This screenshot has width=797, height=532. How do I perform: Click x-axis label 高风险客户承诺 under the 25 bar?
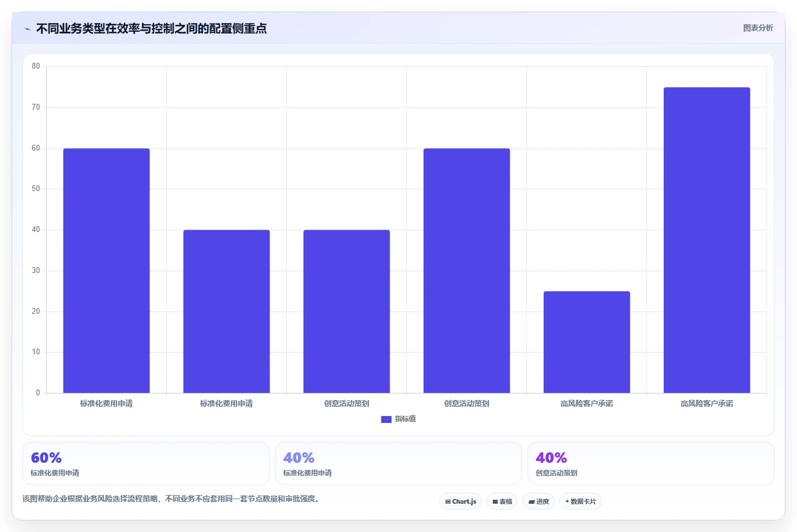[x=586, y=403]
